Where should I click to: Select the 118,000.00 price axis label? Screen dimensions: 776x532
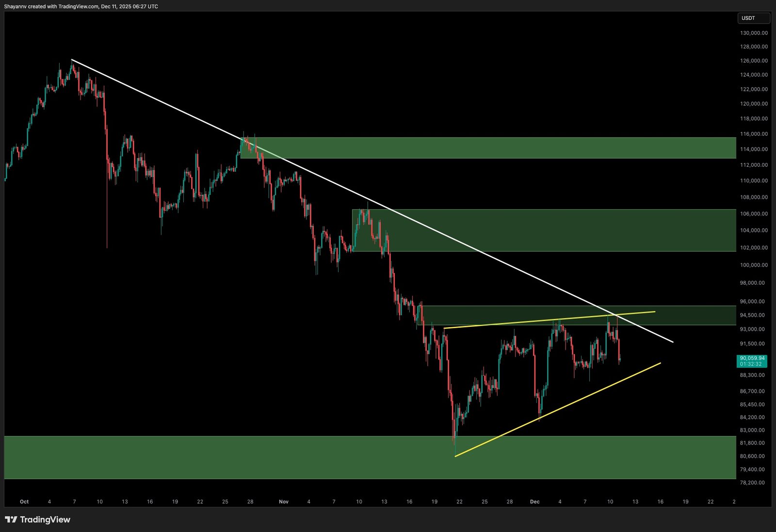[754, 118]
